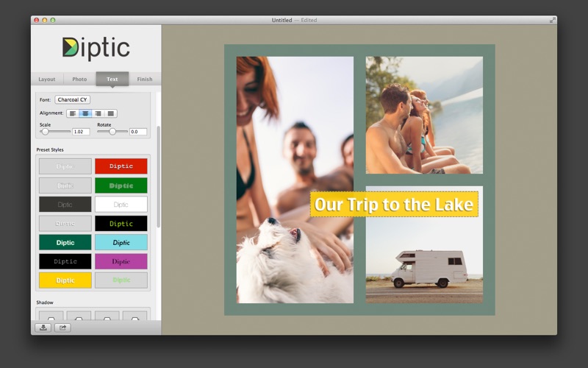Toggle fullscreen with the title bar arrows icon
588x368 pixels.
(552, 20)
